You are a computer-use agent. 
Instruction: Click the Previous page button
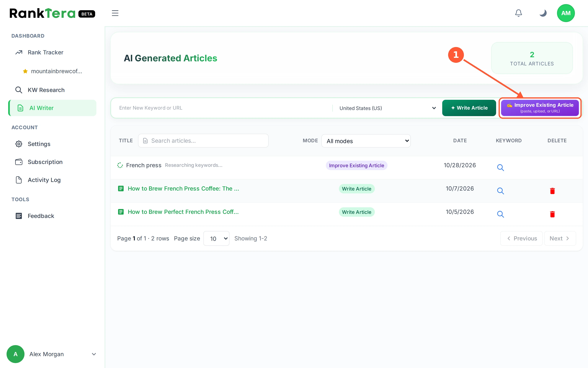pos(521,239)
